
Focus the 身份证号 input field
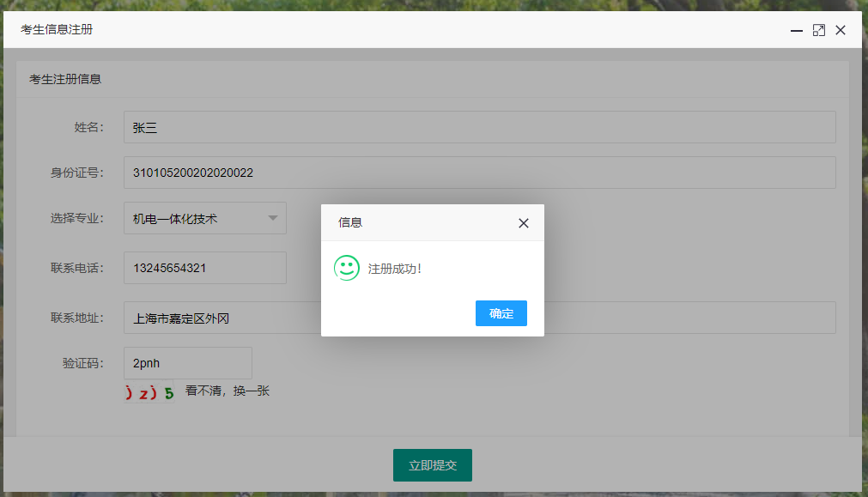point(479,173)
